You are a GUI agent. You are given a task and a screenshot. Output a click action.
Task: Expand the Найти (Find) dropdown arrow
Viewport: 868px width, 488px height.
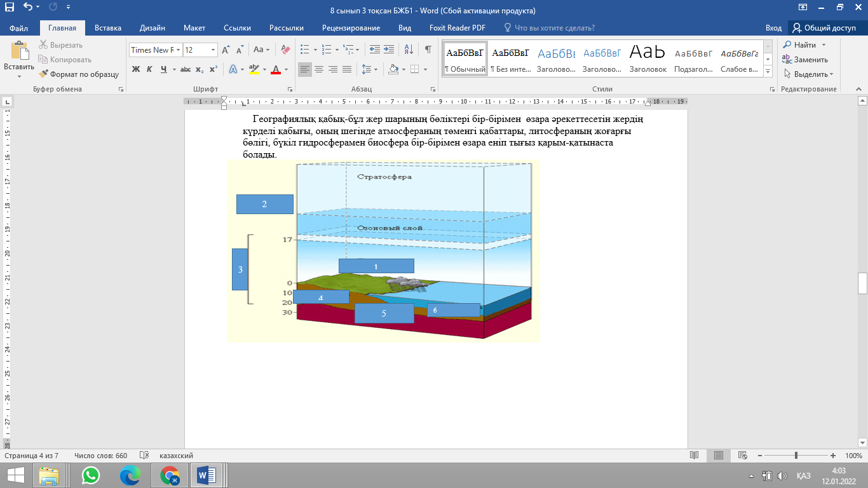click(x=824, y=45)
